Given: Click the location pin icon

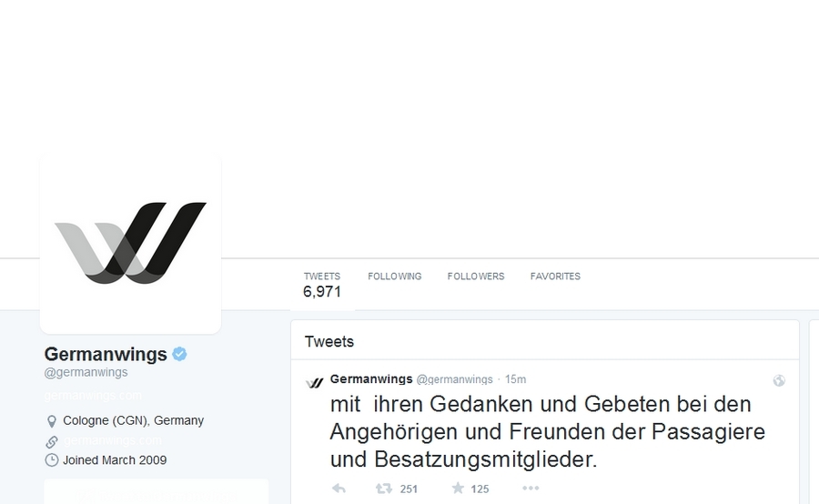Looking at the screenshot, I should pos(52,421).
